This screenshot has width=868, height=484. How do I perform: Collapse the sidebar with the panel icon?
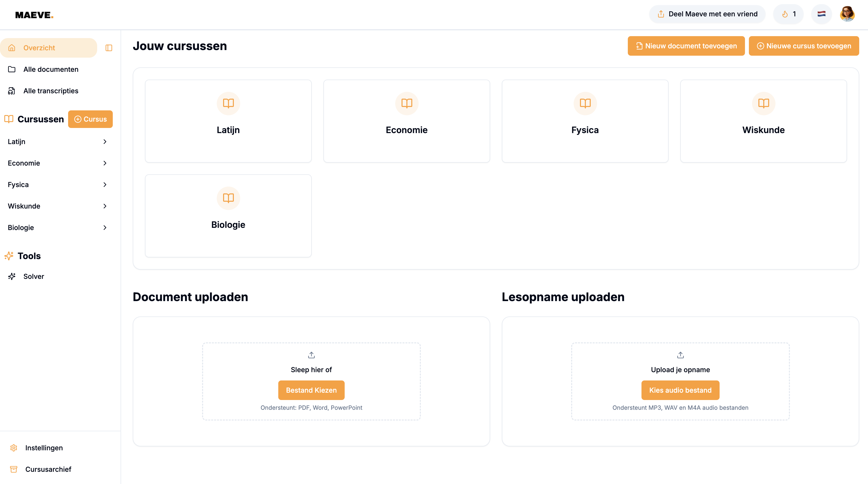pyautogui.click(x=109, y=48)
